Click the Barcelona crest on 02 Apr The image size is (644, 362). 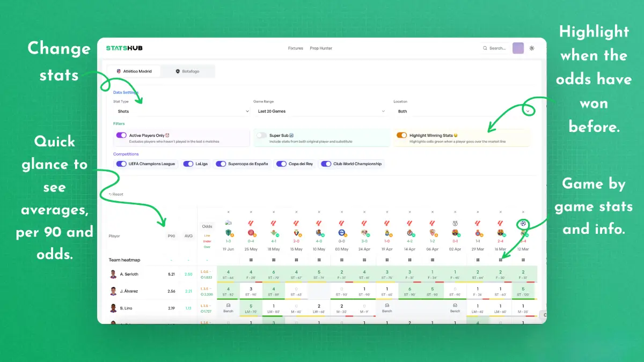[455, 233]
